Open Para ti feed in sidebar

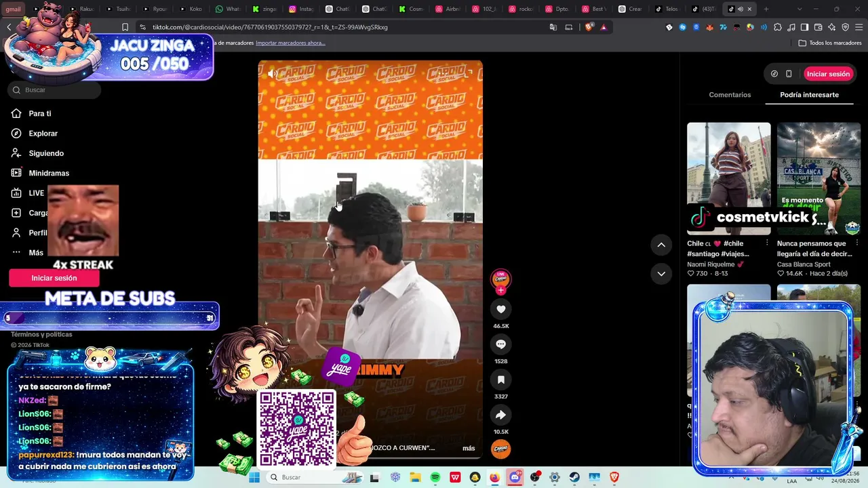coord(40,114)
